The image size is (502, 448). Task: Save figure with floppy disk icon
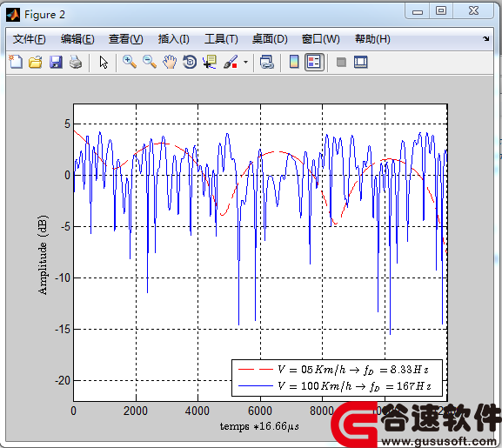tap(56, 62)
